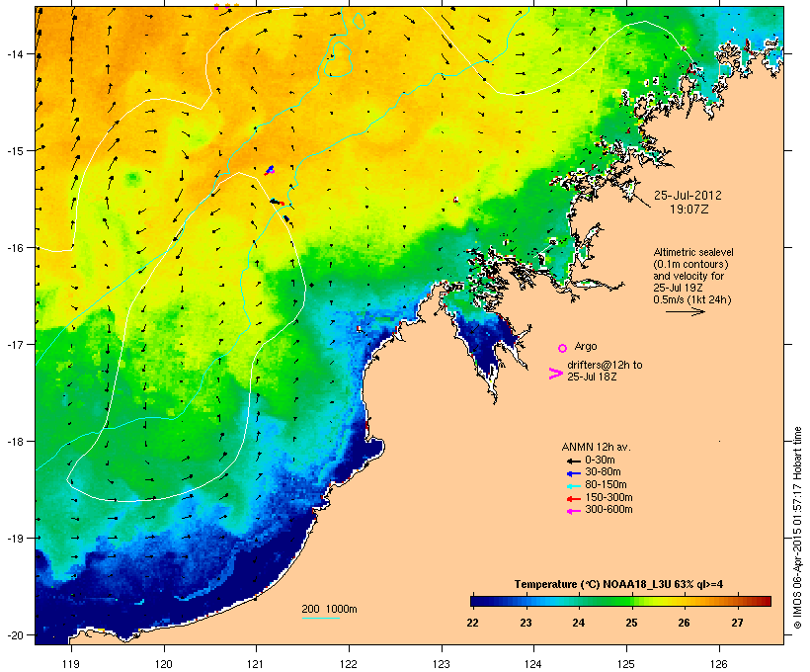Click the black 0-30m legend arrow
Screen dimensions: 810x672
[573, 461]
